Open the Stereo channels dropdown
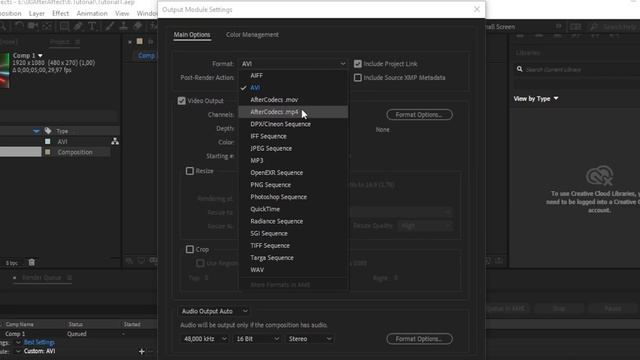 [x=309, y=339]
